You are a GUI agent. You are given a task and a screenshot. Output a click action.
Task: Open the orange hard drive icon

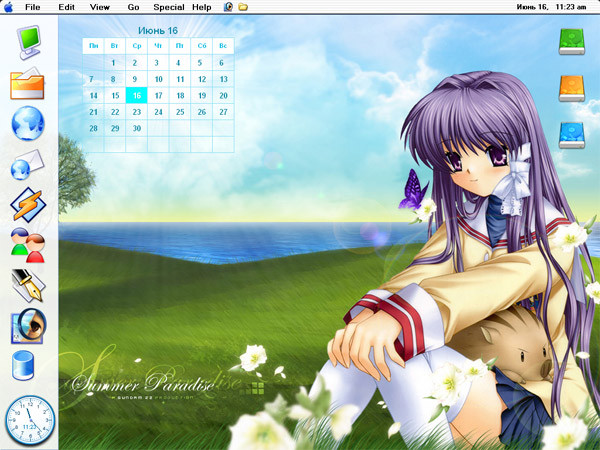(x=572, y=88)
